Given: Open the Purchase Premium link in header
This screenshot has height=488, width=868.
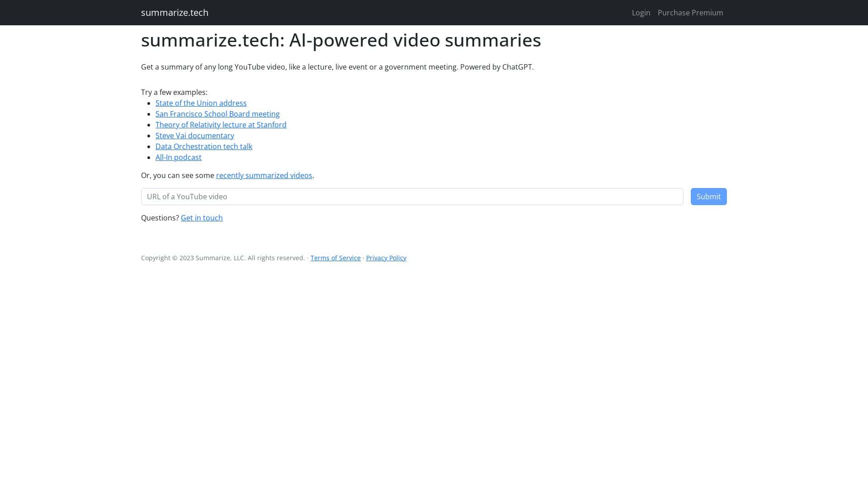Looking at the screenshot, I should (x=690, y=13).
